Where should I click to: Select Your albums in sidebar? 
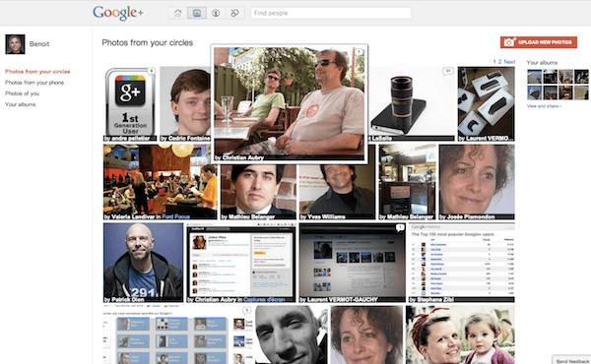point(20,104)
